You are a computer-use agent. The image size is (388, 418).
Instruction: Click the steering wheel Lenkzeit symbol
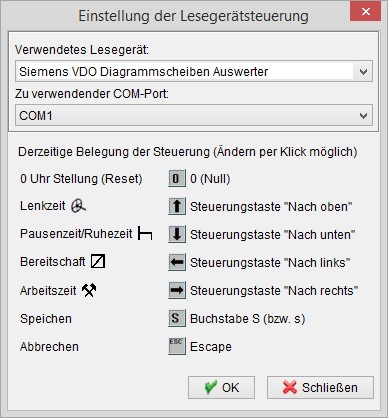78,206
